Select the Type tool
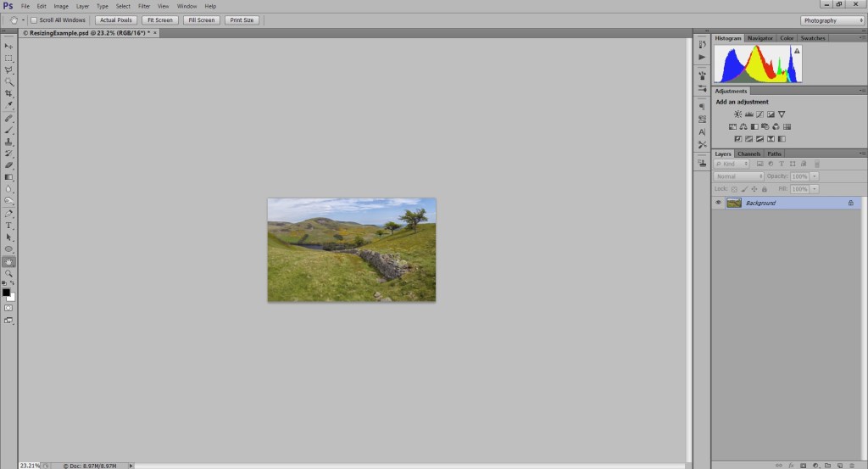868x469 pixels. pyautogui.click(x=8, y=226)
